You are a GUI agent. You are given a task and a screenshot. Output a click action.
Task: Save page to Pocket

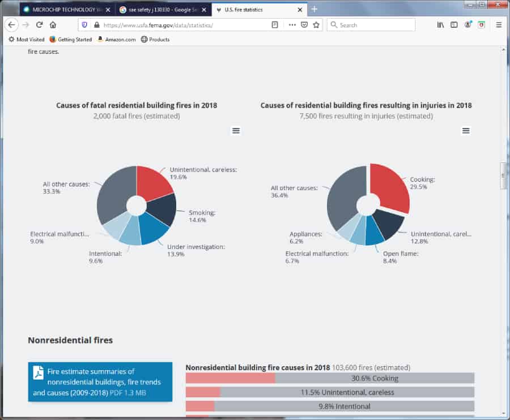pos(304,25)
